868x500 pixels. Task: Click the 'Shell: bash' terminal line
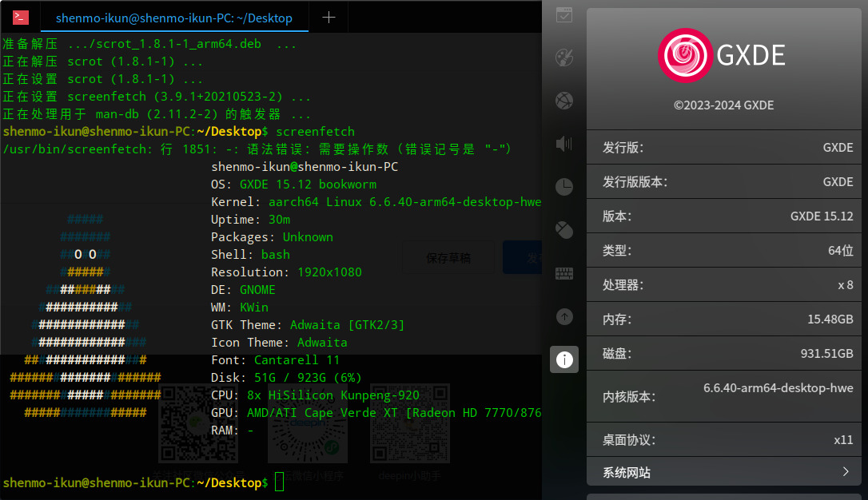click(x=250, y=255)
